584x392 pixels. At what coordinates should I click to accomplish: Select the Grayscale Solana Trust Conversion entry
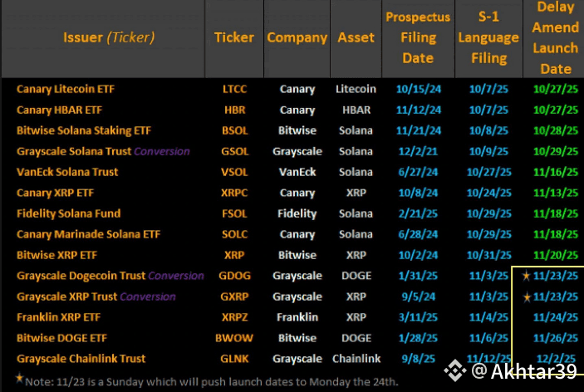click(103, 151)
